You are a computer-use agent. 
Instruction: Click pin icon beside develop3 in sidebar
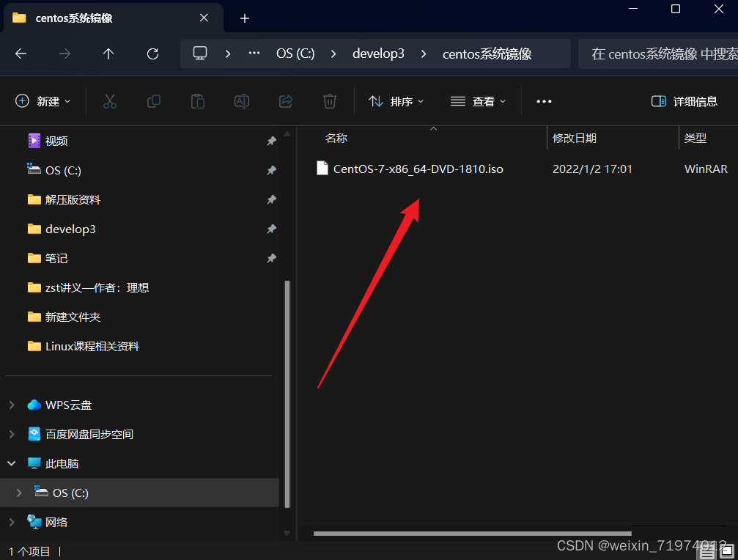point(272,229)
